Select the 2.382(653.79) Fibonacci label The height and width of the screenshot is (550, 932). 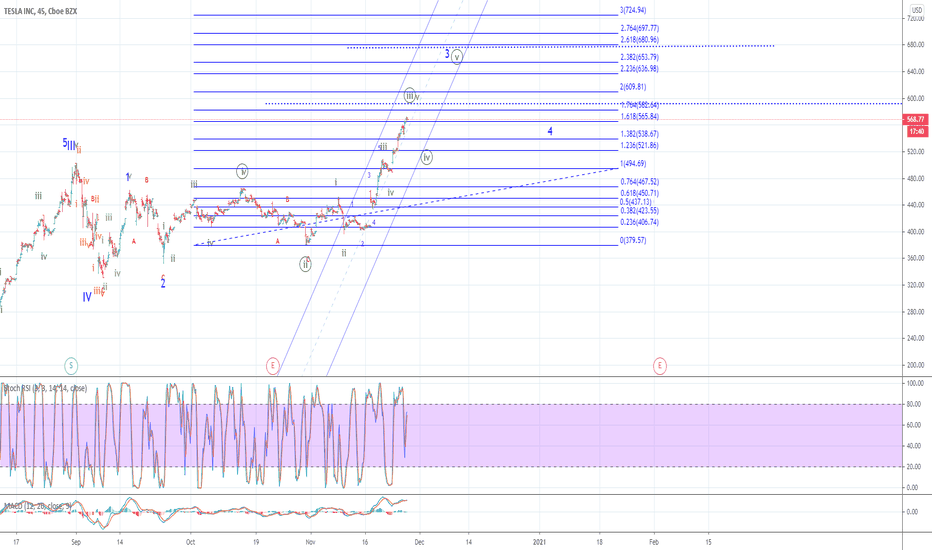(x=640, y=57)
